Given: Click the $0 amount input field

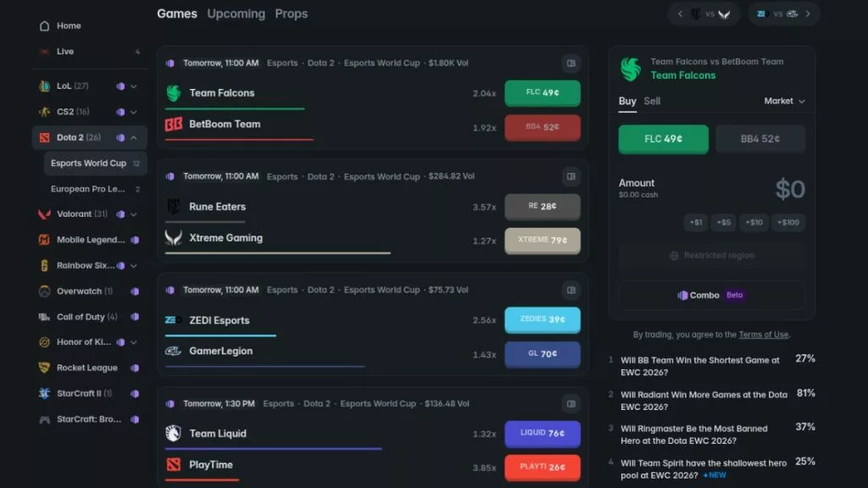Looking at the screenshot, I should 790,189.
